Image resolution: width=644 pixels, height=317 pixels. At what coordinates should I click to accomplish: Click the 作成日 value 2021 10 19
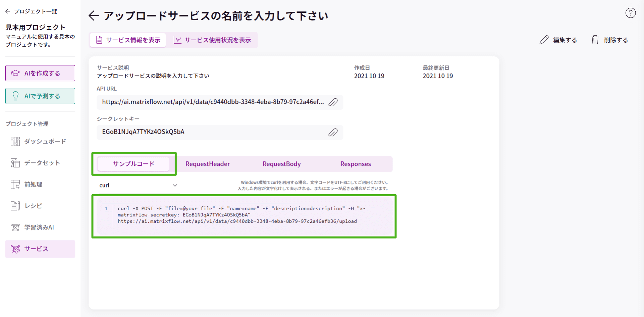tap(369, 76)
